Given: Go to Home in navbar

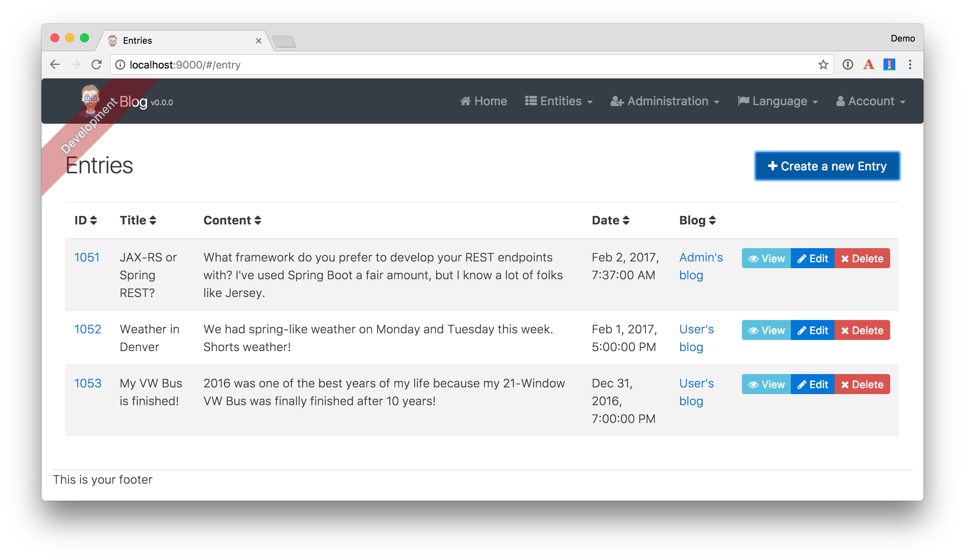Looking at the screenshot, I should pos(484,101).
